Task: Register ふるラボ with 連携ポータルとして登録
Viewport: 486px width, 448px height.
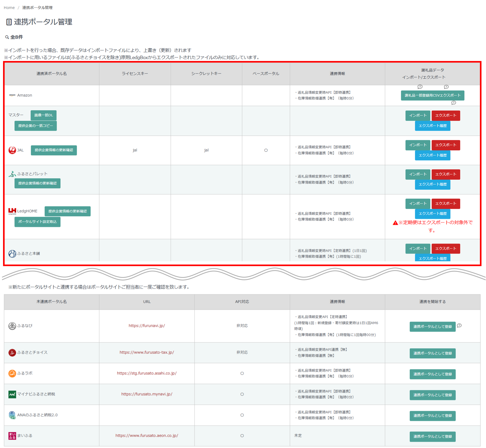Action: click(x=432, y=374)
